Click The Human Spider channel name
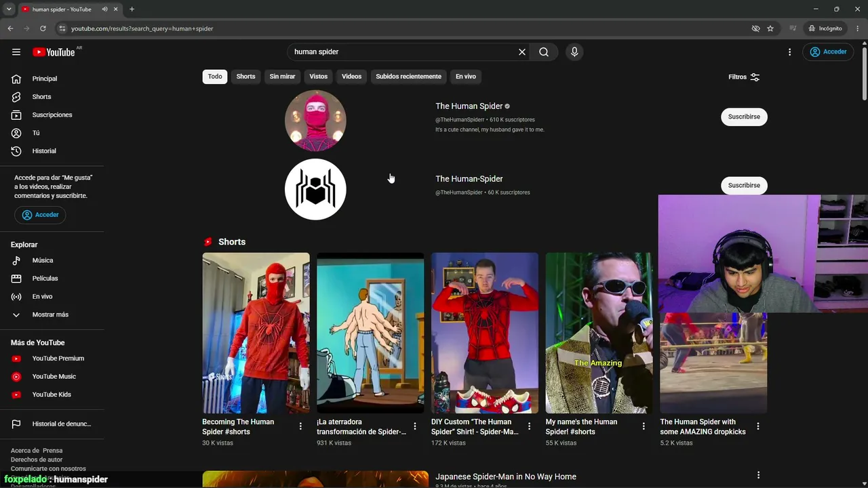Screen dimensions: 868x488 469,106
